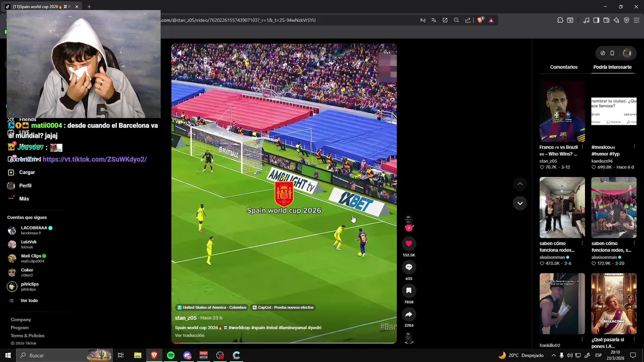Open the get-app phone icon
The image size is (644, 362).
[x=612, y=53]
